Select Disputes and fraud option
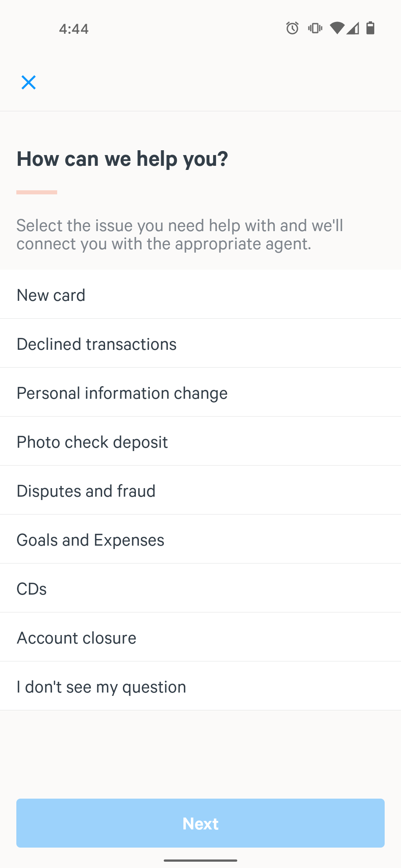 coord(200,490)
